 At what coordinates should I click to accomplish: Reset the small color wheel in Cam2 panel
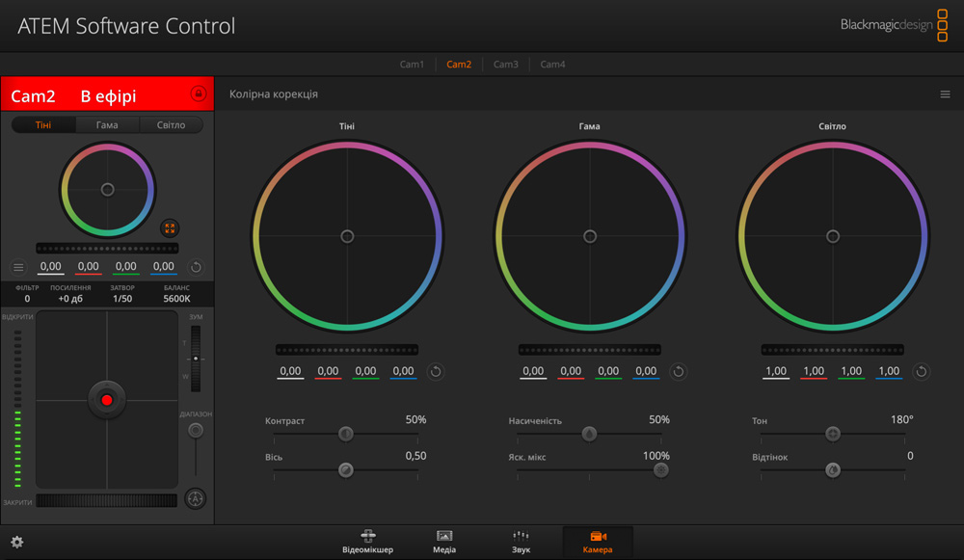(x=196, y=267)
